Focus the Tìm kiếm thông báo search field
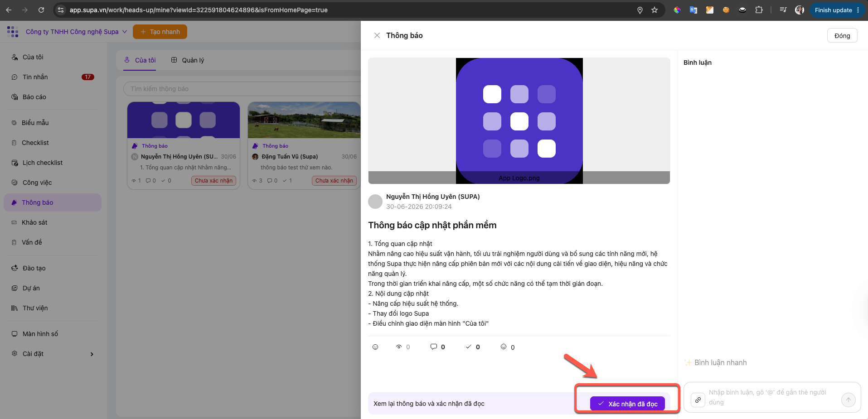868x419 pixels. click(x=242, y=89)
